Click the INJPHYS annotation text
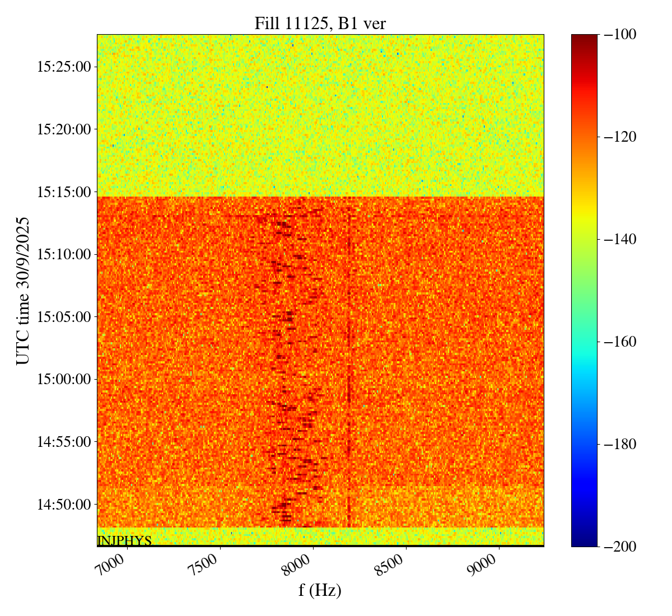The width and height of the screenshot is (672, 616). pyautogui.click(x=124, y=541)
